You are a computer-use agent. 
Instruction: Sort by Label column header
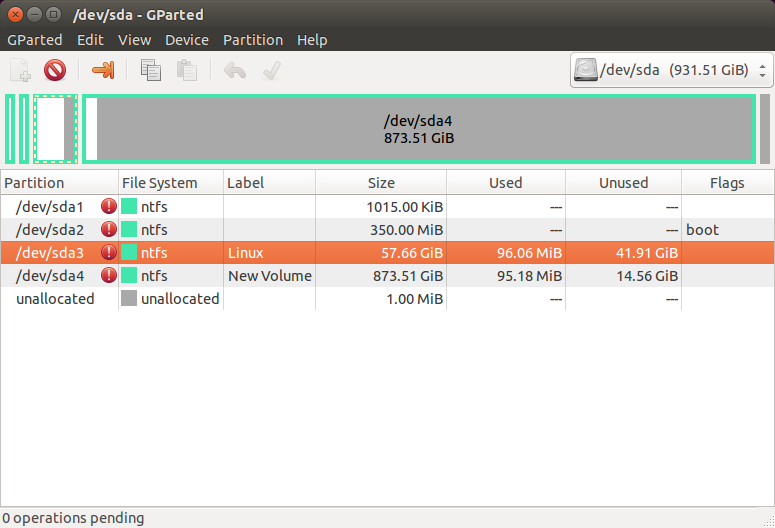tap(269, 183)
